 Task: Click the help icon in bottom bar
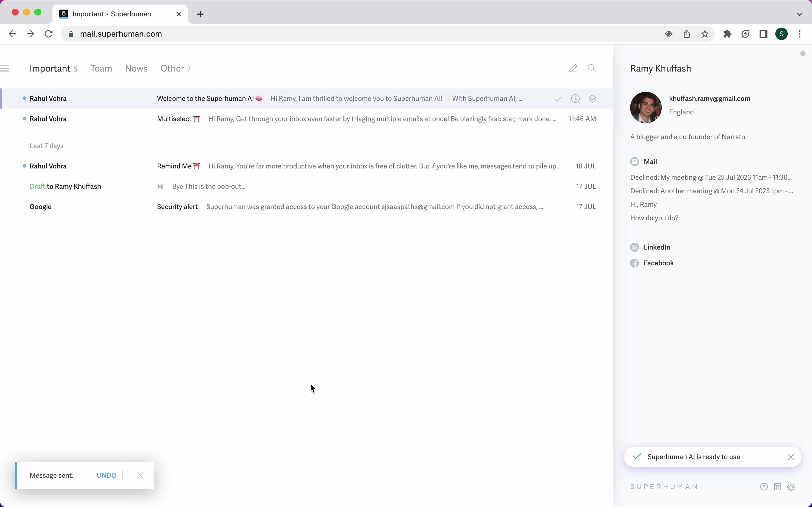pos(764,486)
